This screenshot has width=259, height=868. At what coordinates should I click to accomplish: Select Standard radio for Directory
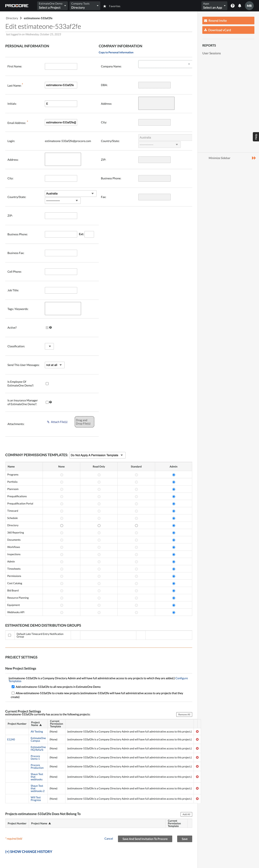tap(136, 526)
